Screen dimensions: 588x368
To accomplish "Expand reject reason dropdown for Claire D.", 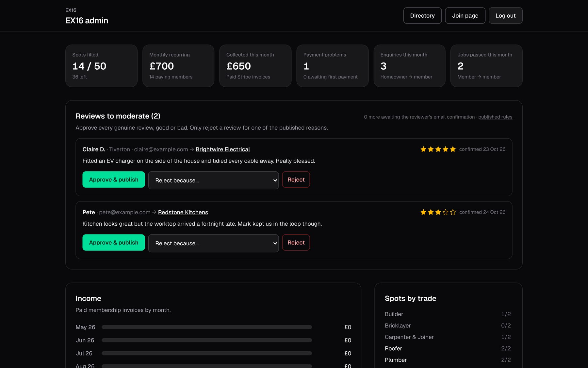I will (x=213, y=180).
